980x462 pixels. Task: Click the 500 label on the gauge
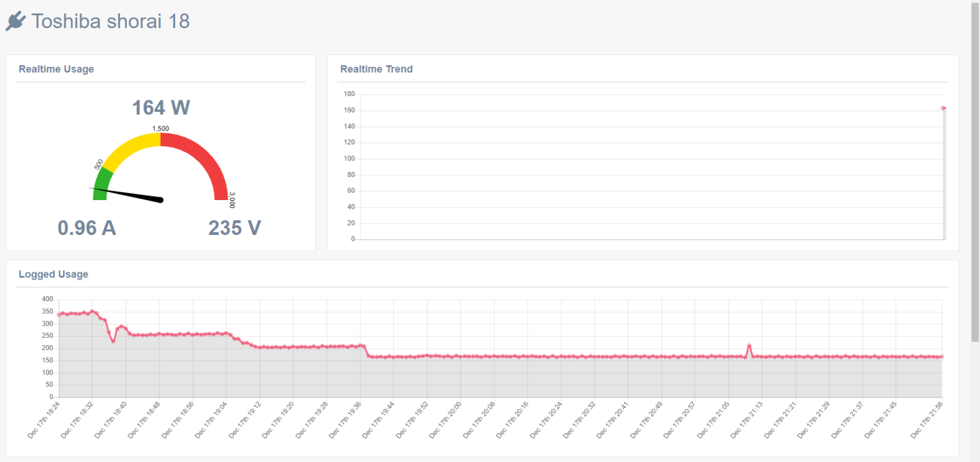click(x=99, y=165)
